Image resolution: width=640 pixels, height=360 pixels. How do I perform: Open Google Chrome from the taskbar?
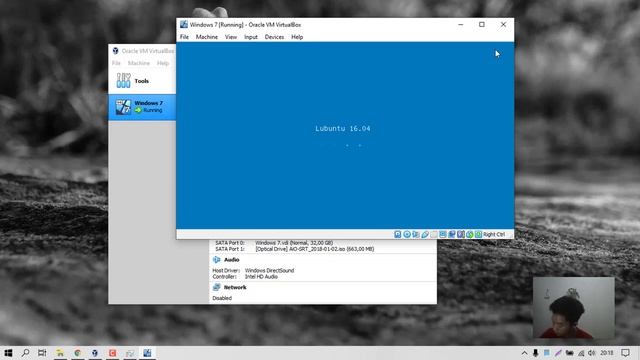click(78, 353)
